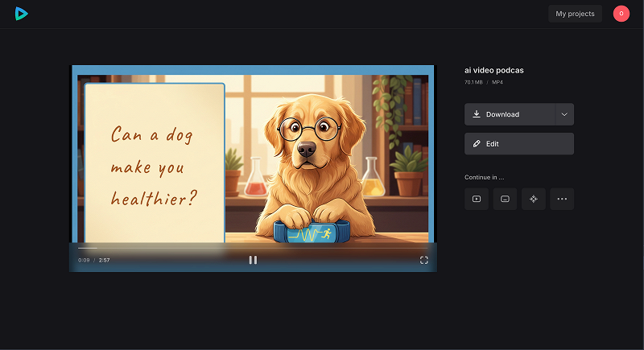Click the project title 'ai video podcas'
Viewport: 644px width, 350px height.
click(494, 71)
